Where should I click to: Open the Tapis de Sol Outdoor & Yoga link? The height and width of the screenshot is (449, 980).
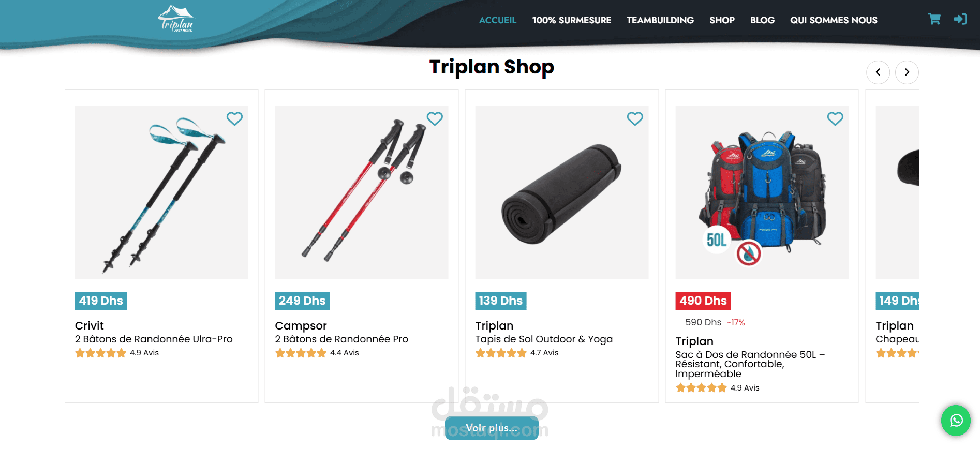point(544,339)
